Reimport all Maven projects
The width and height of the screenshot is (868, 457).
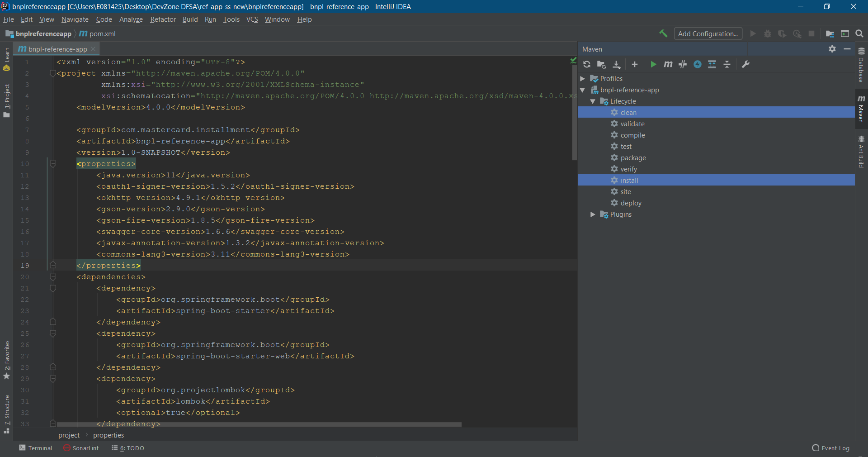[x=587, y=64]
